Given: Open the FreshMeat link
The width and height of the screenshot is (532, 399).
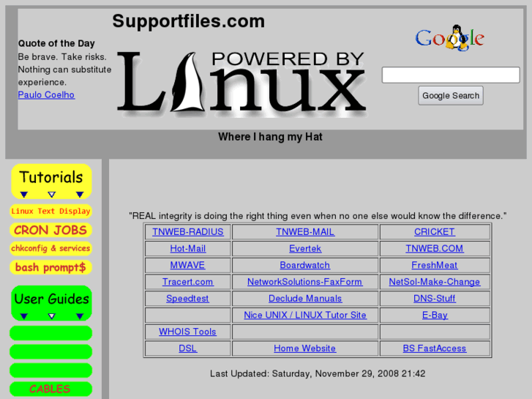Looking at the screenshot, I should tap(435, 265).
